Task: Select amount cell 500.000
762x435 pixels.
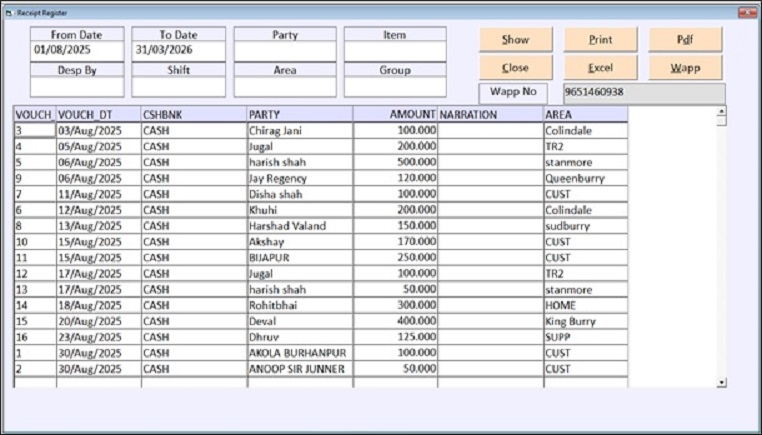Action: (395, 162)
